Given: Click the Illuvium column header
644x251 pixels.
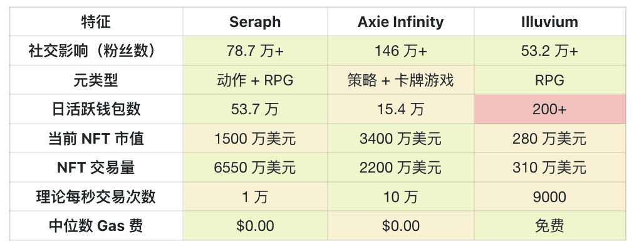Looking at the screenshot, I should click(x=549, y=22).
